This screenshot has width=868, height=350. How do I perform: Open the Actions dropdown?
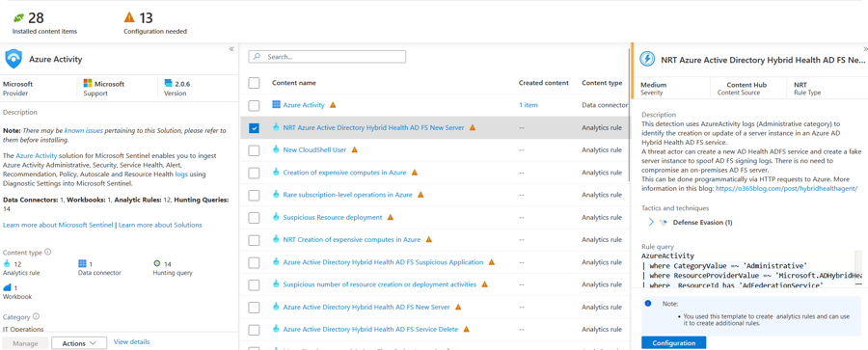coord(79,343)
